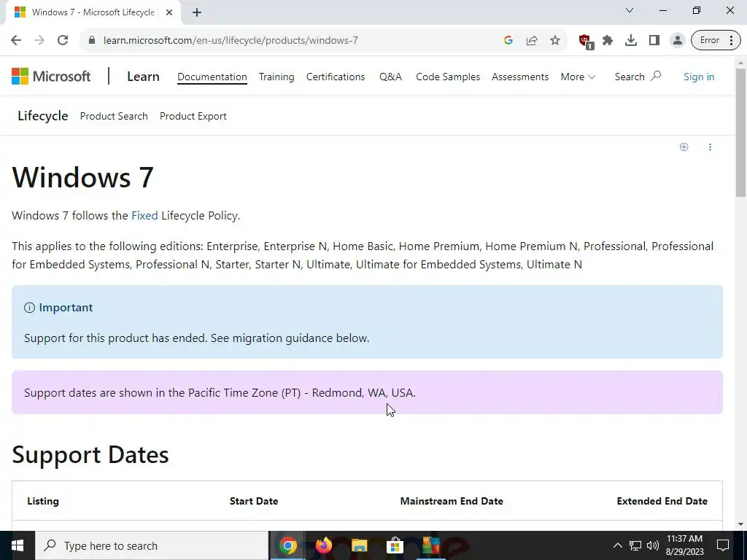The image size is (747, 560).
Task: Select the Listing column header
Action: pyautogui.click(x=43, y=501)
